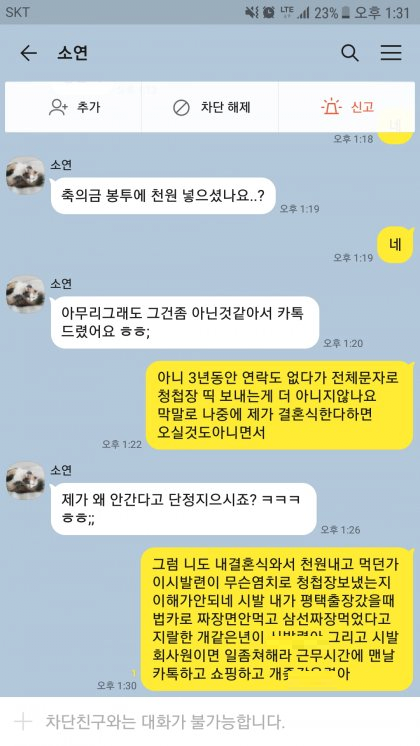
Task: Open 소연 profile picture at 1:19 message
Action: [25, 175]
